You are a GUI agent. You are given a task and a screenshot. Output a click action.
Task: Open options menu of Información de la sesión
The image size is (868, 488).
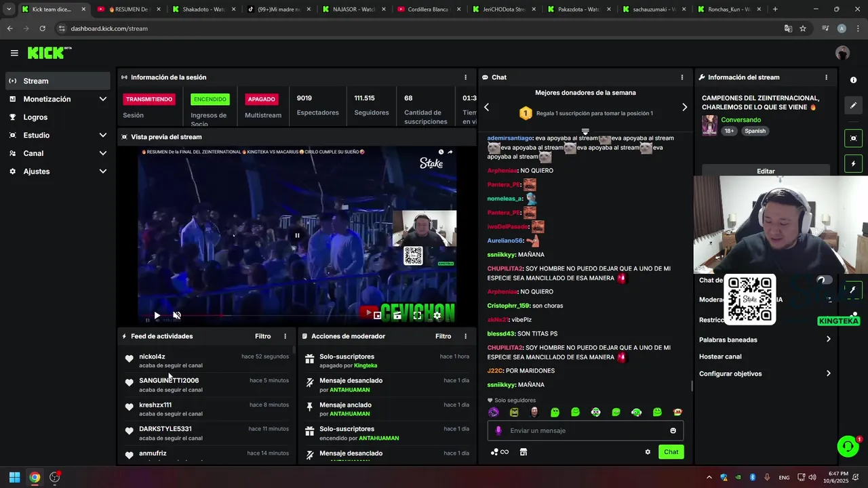pyautogui.click(x=465, y=77)
